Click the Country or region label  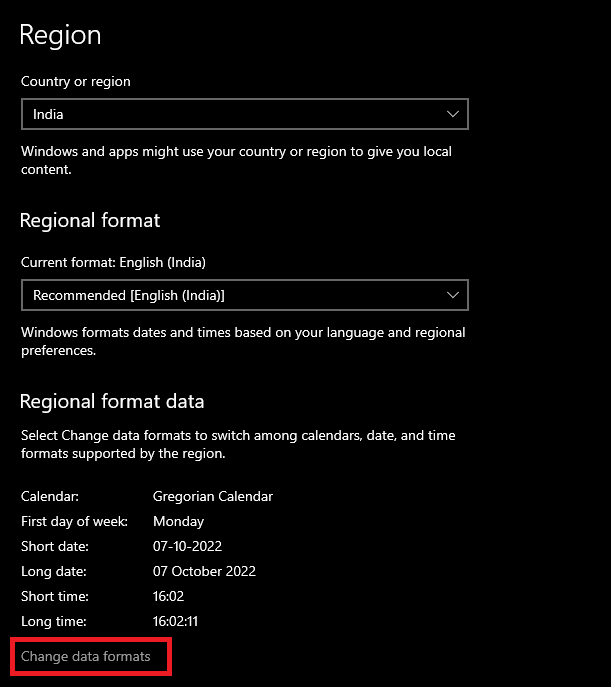[76, 81]
